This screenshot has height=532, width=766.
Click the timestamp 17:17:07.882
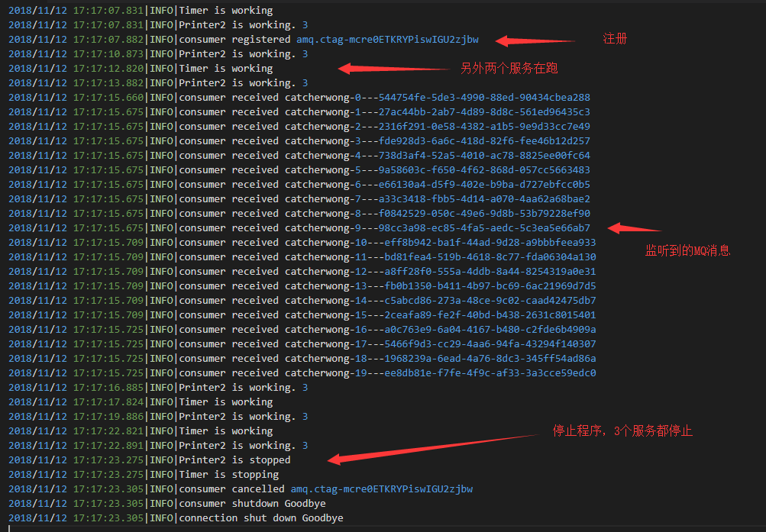tap(108, 40)
